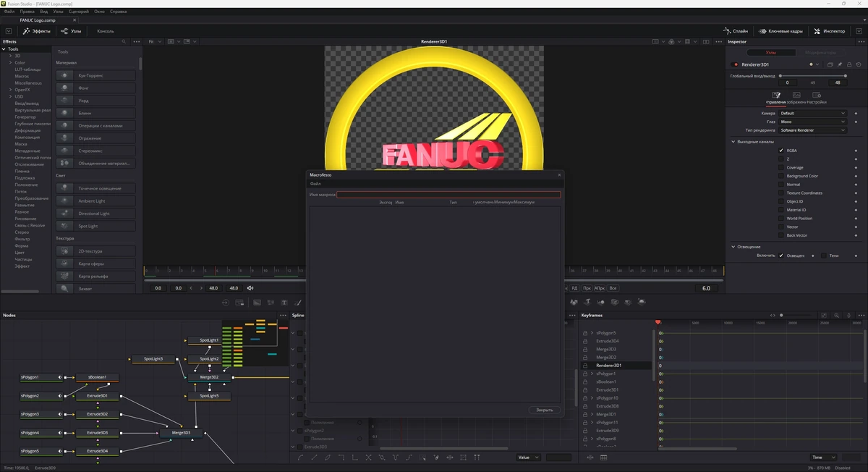The image size is (868, 472).
Task: Open Настройки tab icon in Inspector
Action: pyautogui.click(x=817, y=95)
